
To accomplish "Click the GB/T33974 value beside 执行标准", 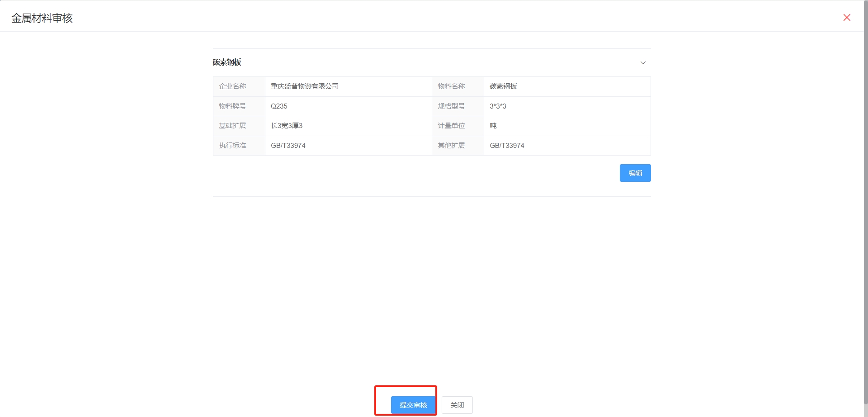I will click(x=288, y=146).
